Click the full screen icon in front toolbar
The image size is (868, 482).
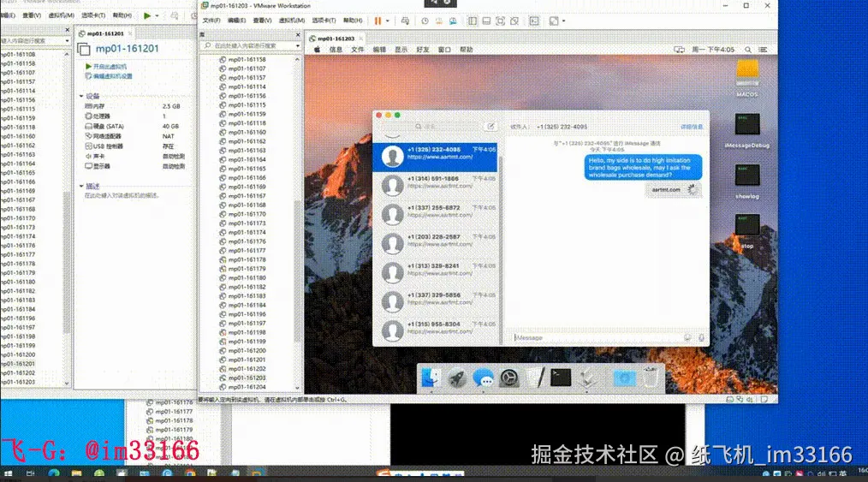[x=501, y=21]
